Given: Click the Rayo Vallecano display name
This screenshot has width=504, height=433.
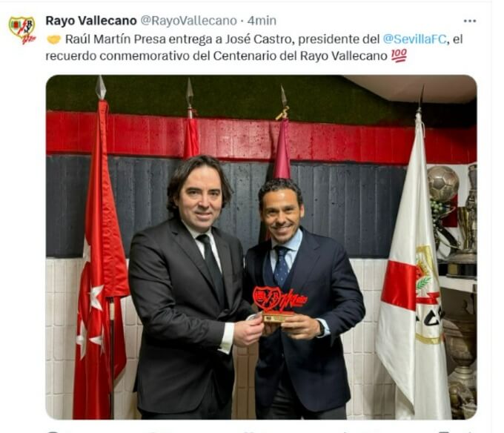Looking at the screenshot, I should coord(91,21).
